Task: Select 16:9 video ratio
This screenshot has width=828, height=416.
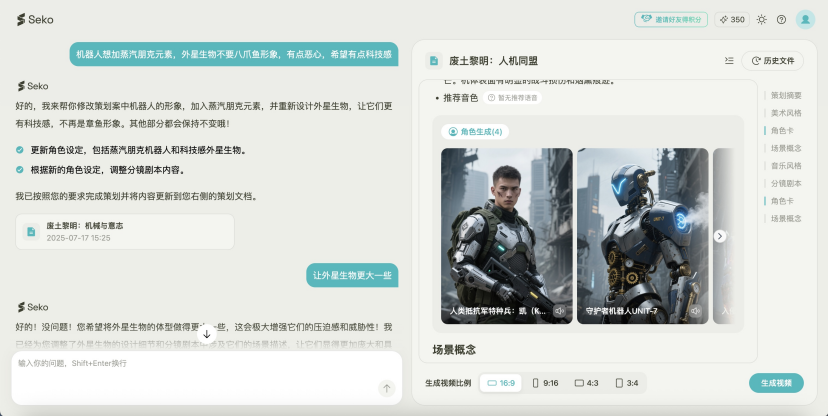Action: [x=501, y=383]
